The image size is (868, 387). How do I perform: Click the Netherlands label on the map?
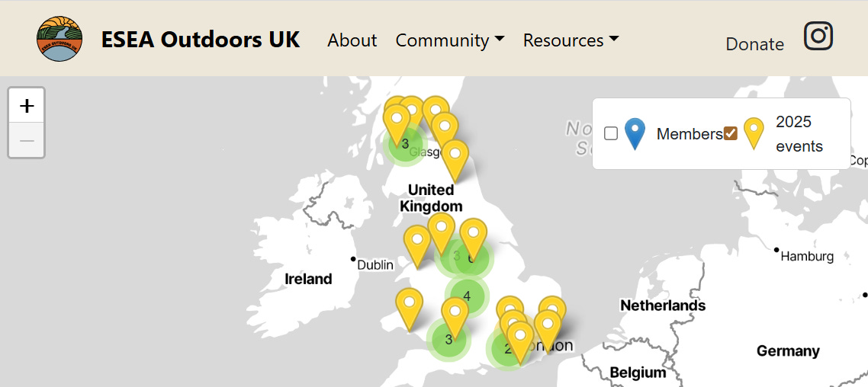pos(663,305)
